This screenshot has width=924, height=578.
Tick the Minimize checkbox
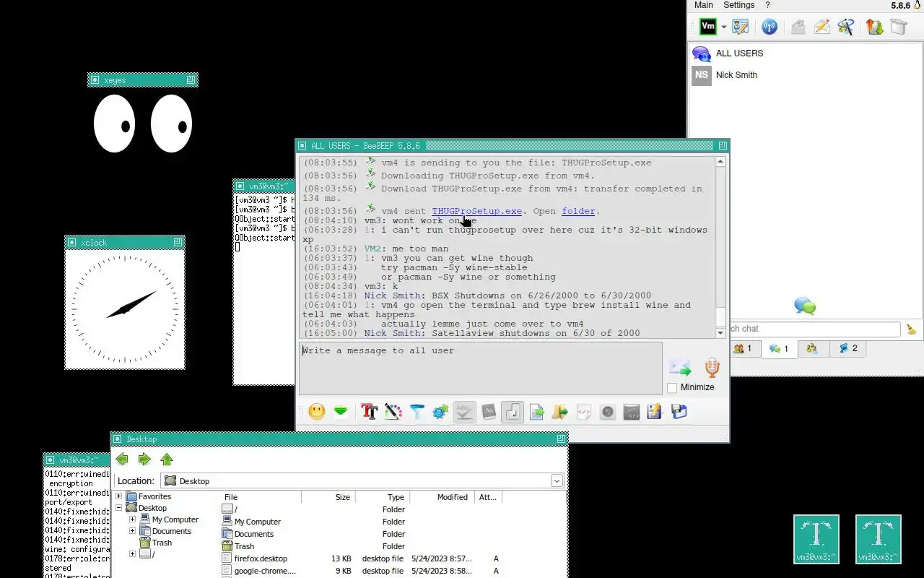[673, 387]
